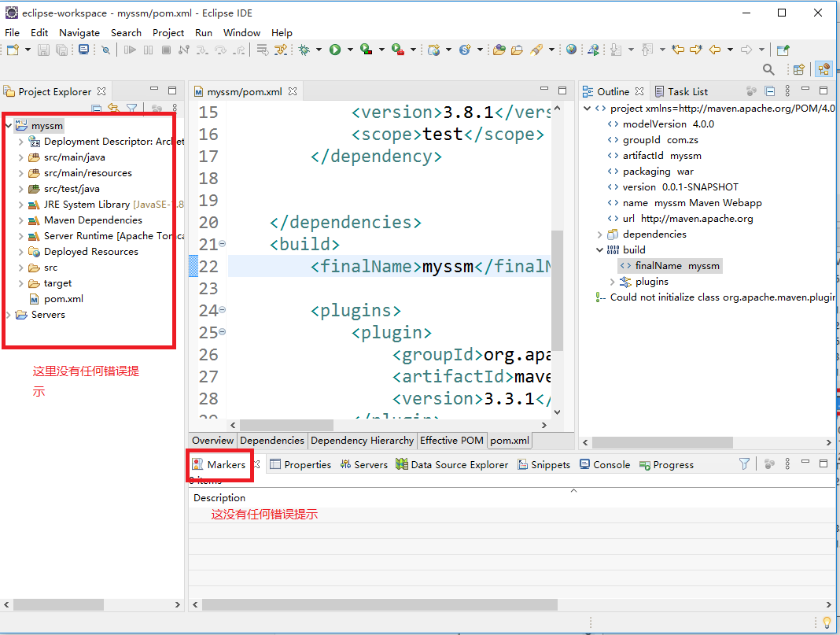Expand the src/main/java folder
This screenshot has height=635, width=840.
coord(21,157)
